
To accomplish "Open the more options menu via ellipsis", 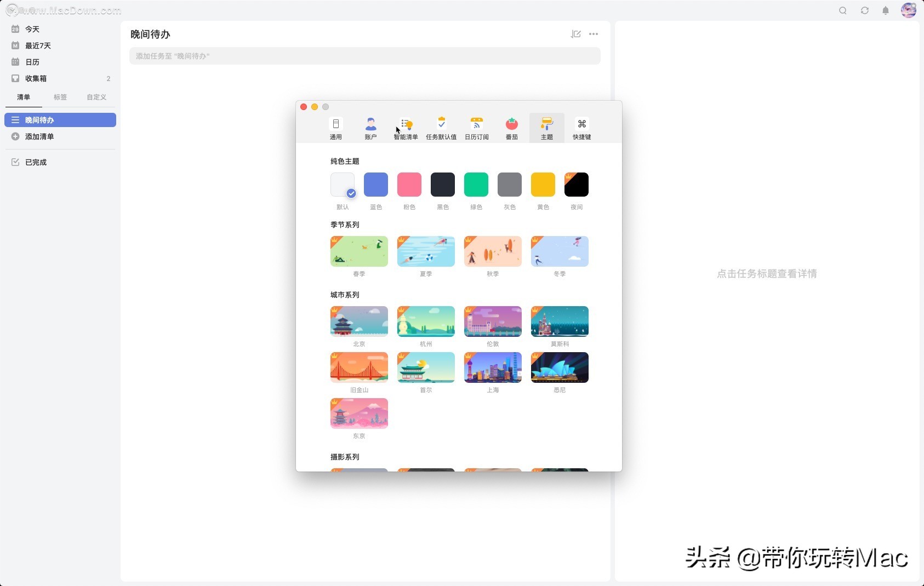I will [x=594, y=34].
